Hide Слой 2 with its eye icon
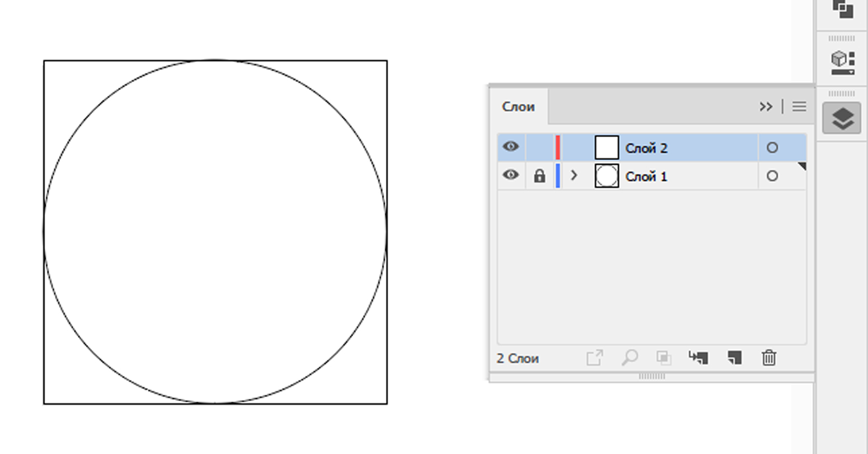The width and height of the screenshot is (868, 454). (510, 147)
